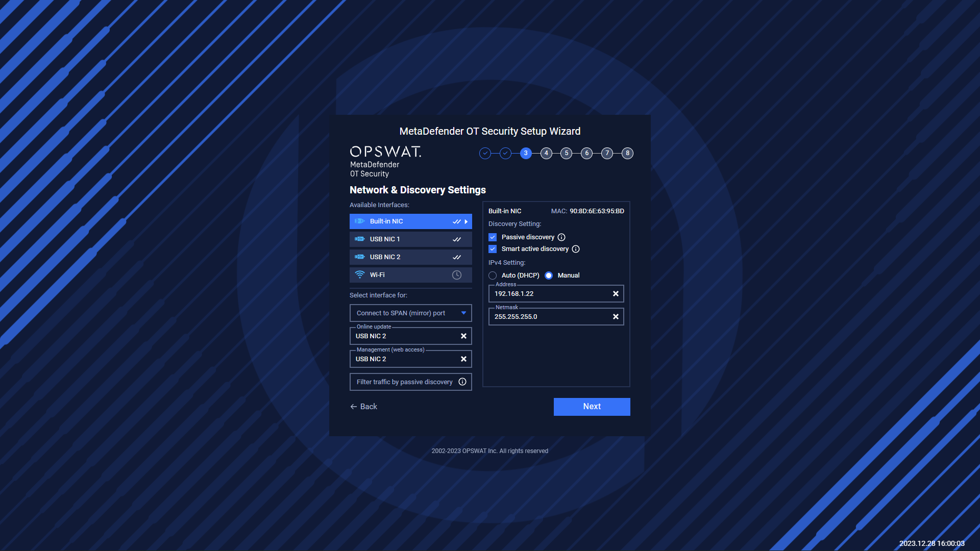Jump to wizard step 4
The height and width of the screenshot is (551, 980).
(546, 153)
